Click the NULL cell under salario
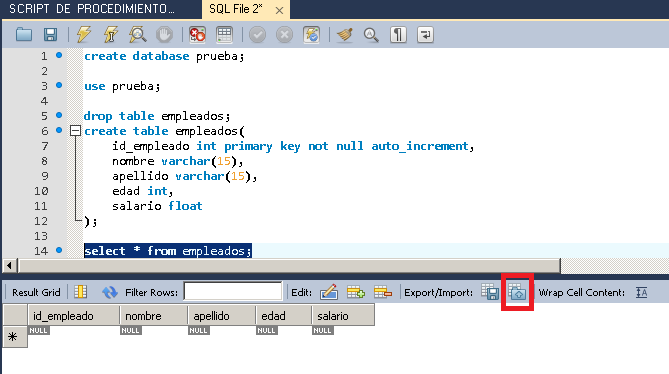This screenshot has width=669, height=374. tap(322, 331)
